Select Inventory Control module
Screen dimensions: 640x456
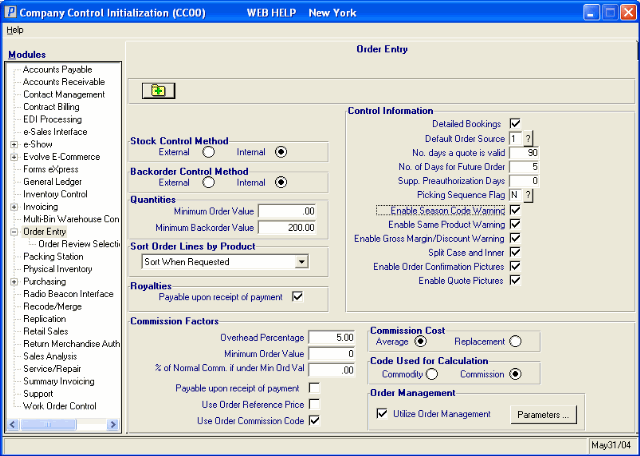(x=55, y=194)
